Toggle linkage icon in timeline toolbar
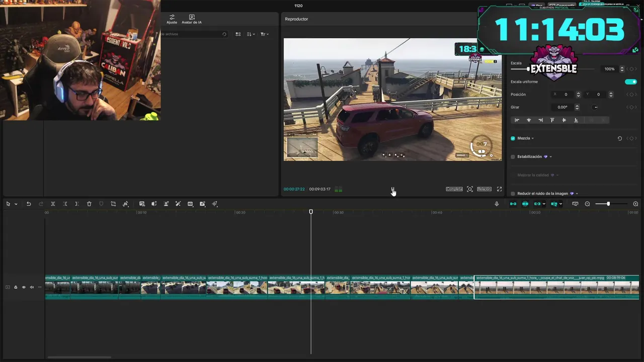This screenshot has width=644, height=362. pyautogui.click(x=537, y=204)
